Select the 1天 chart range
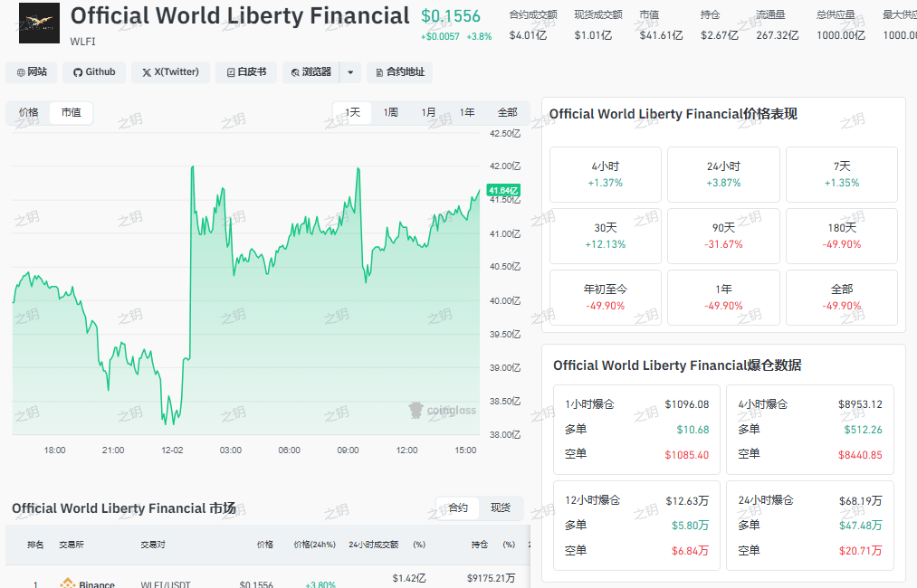This screenshot has width=917, height=588. (x=352, y=113)
